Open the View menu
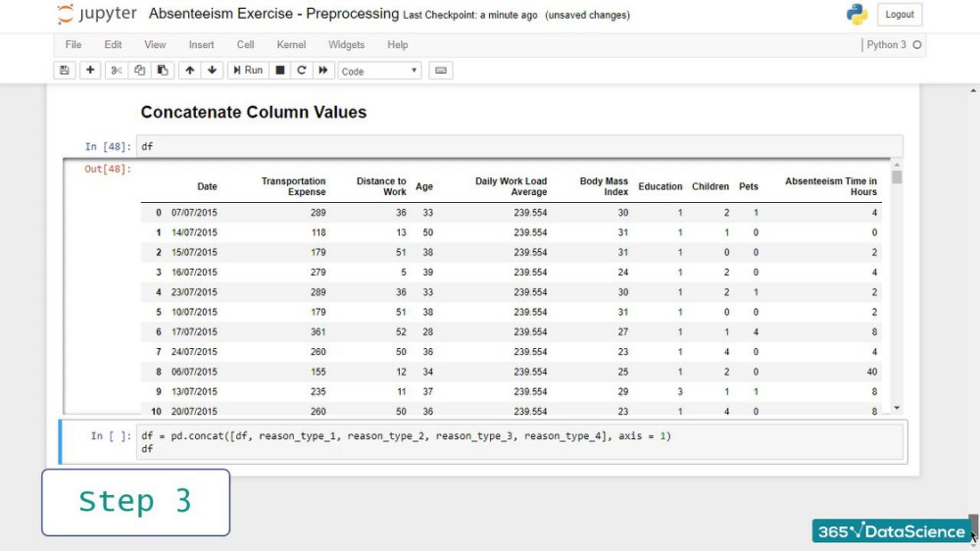This screenshot has width=980, height=551. pos(155,45)
